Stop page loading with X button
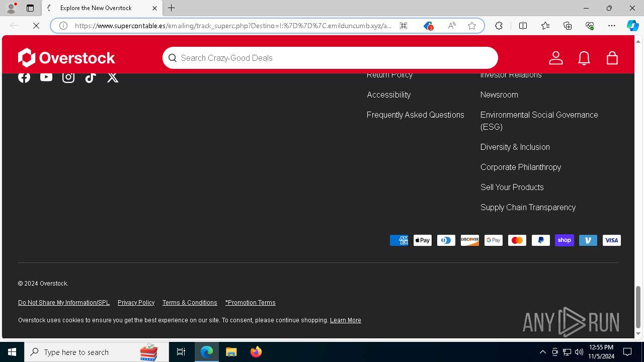 click(36, 26)
